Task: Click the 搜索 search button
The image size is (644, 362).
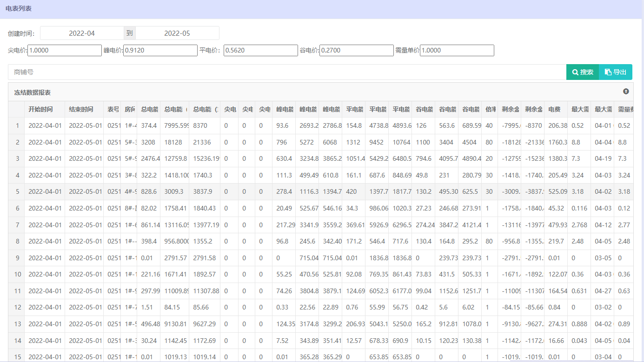Action: pos(583,72)
